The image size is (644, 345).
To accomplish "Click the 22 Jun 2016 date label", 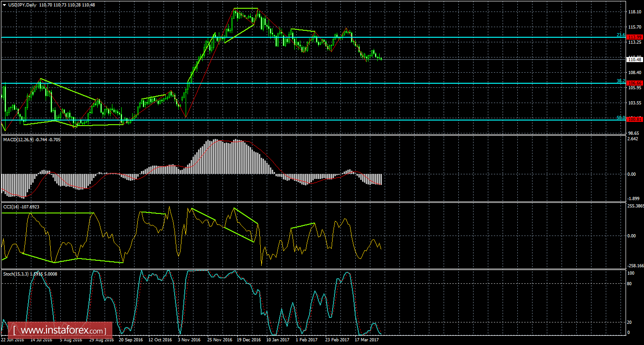I will click(x=13, y=340).
